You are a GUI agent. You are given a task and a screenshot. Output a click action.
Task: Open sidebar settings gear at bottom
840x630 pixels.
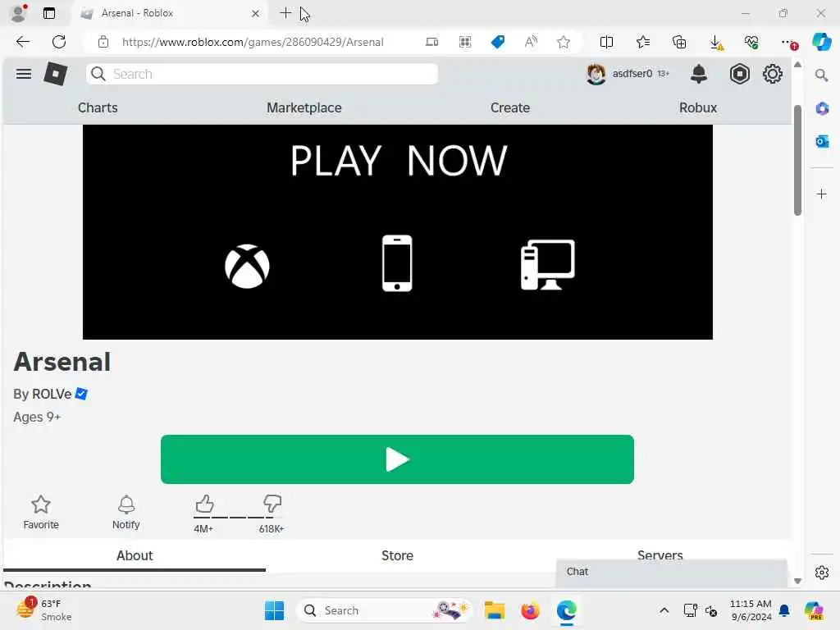[x=822, y=573]
